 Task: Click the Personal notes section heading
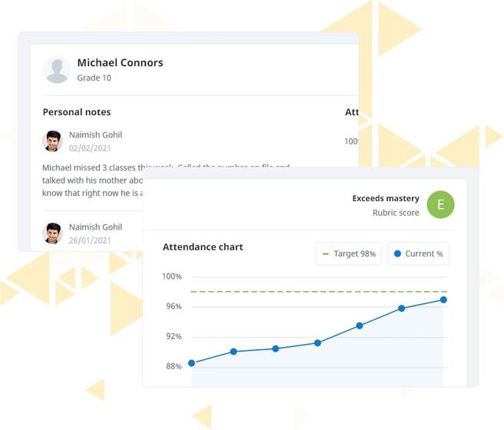77,112
